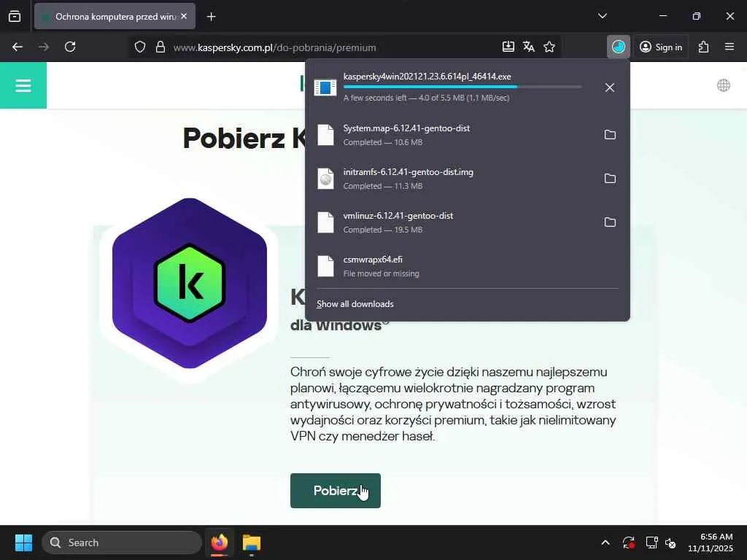Show System.map-6.12.41-gentoo-dist in folder
Screen dimensions: 747x560
point(610,135)
